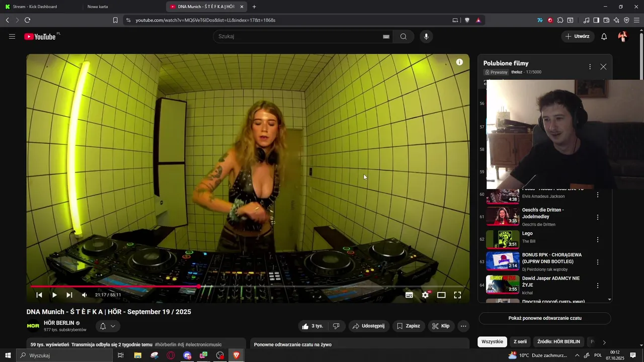Open the YouTube hamburger guide menu
Image resolution: width=644 pixels, height=362 pixels.
point(12,36)
